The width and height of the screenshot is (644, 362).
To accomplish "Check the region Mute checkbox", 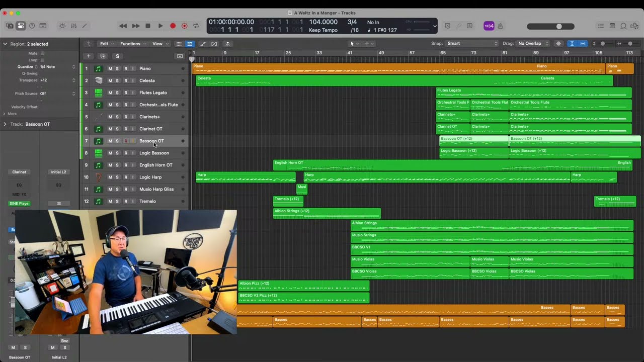I will (x=42, y=53).
